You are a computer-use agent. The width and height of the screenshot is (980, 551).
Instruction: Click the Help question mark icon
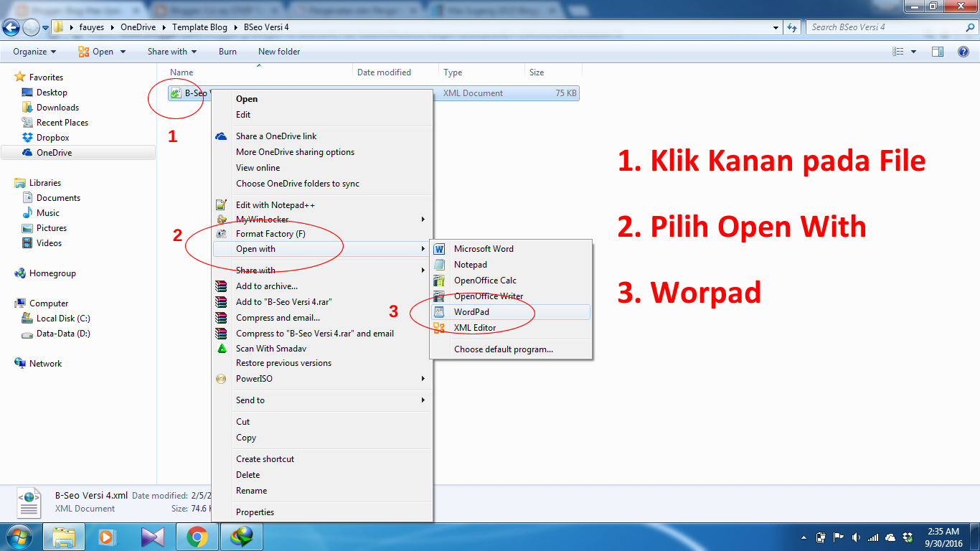(x=963, y=52)
